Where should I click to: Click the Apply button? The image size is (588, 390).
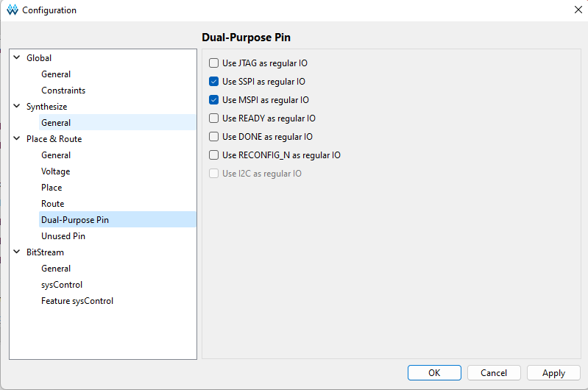pos(553,373)
